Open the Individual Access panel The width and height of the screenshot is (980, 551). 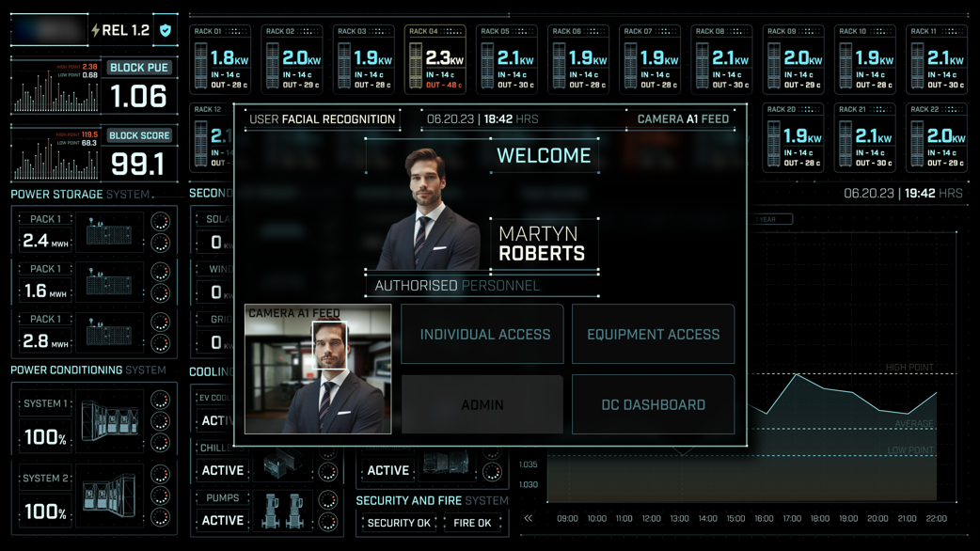click(x=482, y=334)
